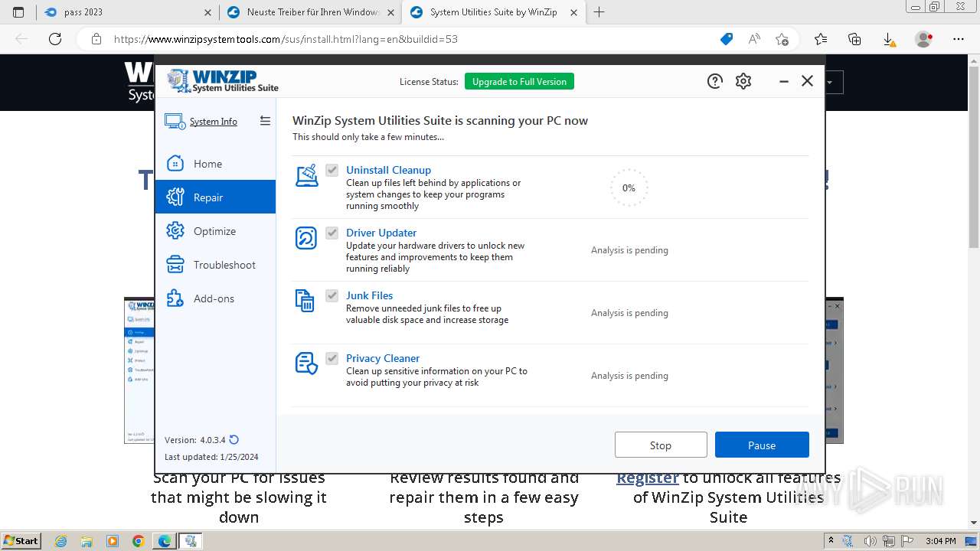
Task: Open the tab actions menu icon
Action: coord(18,12)
